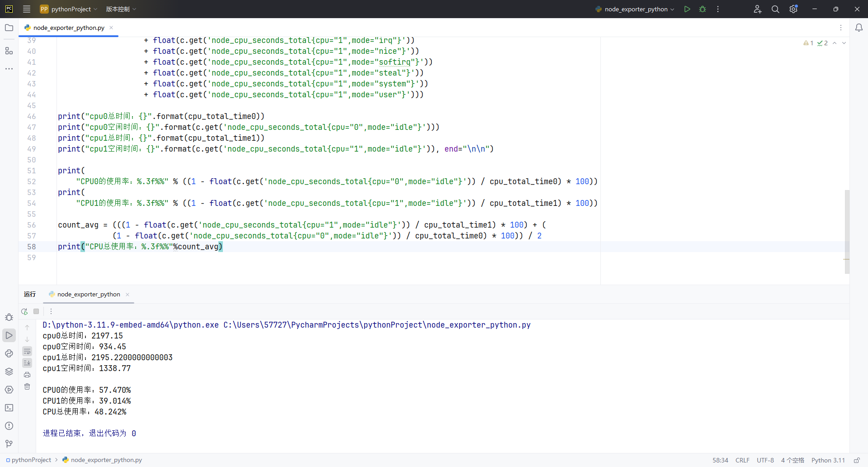Stop the running process square button
868x467 pixels.
click(36, 311)
